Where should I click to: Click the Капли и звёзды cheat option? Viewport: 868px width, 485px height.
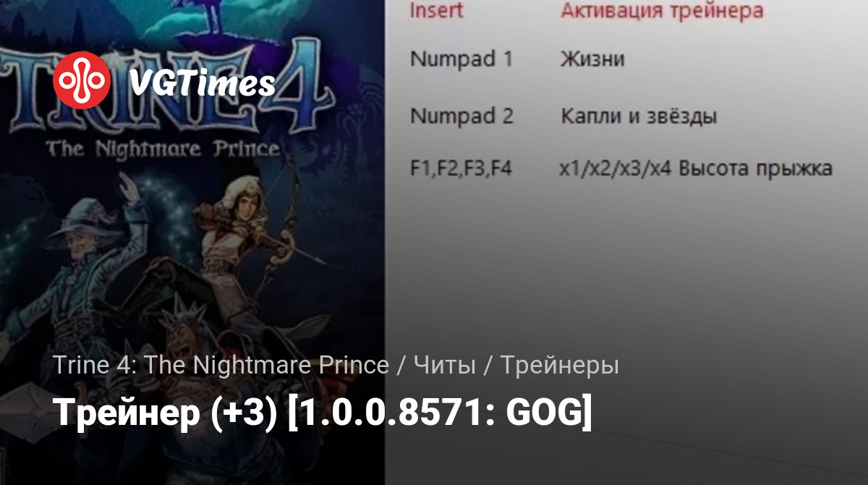[639, 116]
